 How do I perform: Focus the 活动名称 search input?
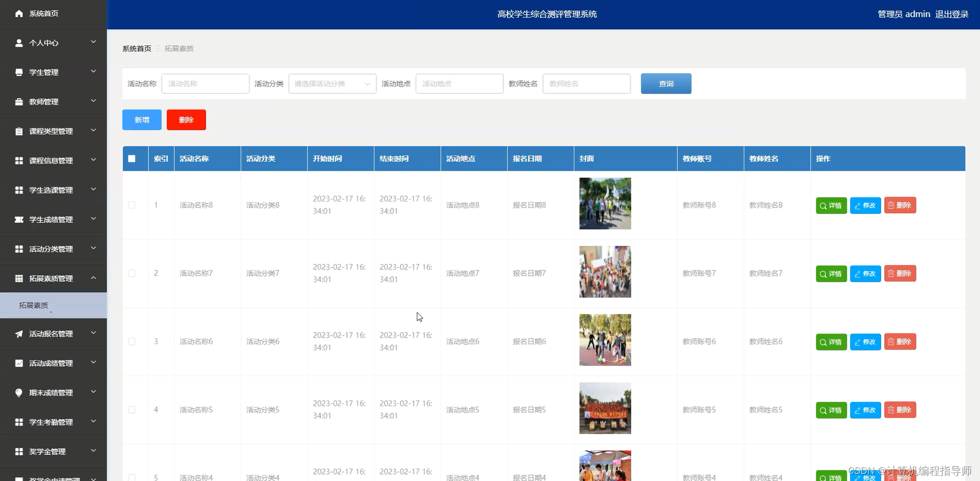205,83
